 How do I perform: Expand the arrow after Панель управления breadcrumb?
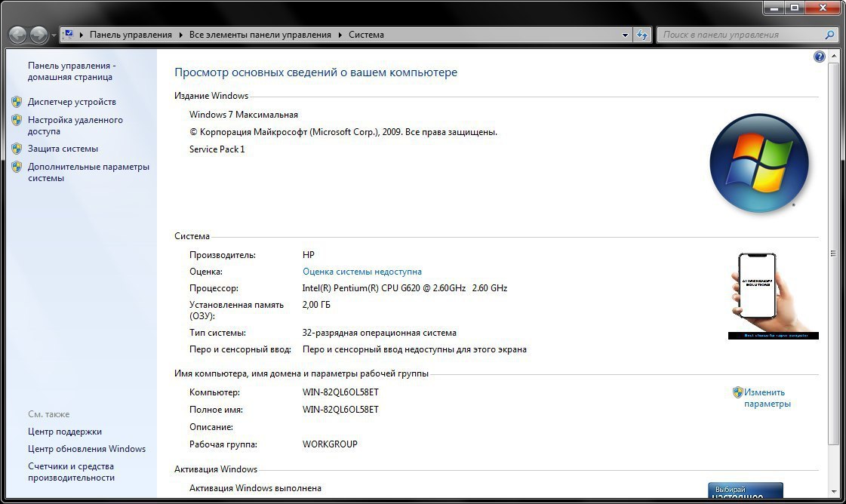click(180, 35)
